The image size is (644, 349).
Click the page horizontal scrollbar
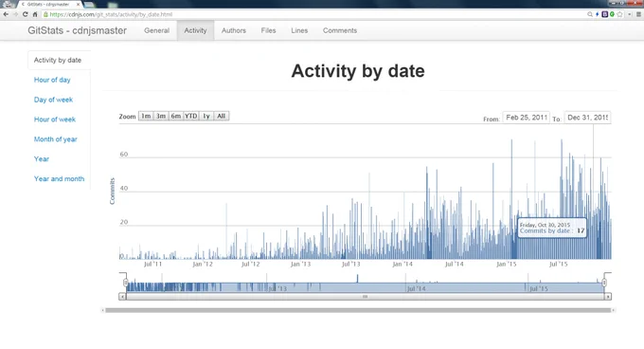[358, 310]
